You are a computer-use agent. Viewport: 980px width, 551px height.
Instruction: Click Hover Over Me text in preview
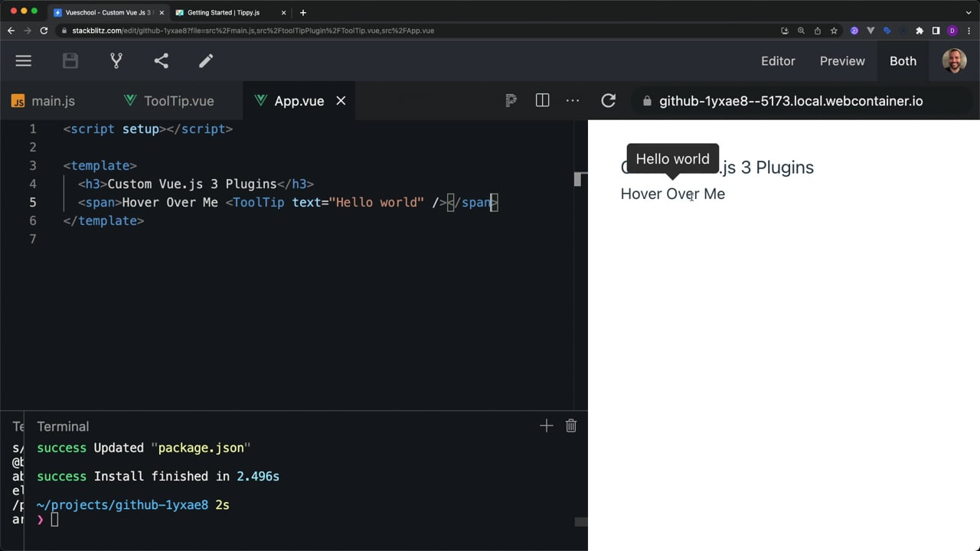(x=673, y=194)
